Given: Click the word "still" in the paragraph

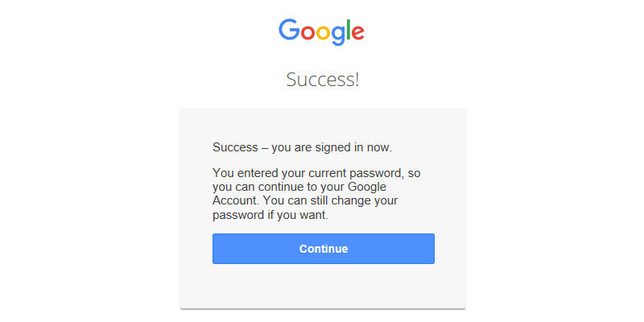Looking at the screenshot, I should [316, 201].
